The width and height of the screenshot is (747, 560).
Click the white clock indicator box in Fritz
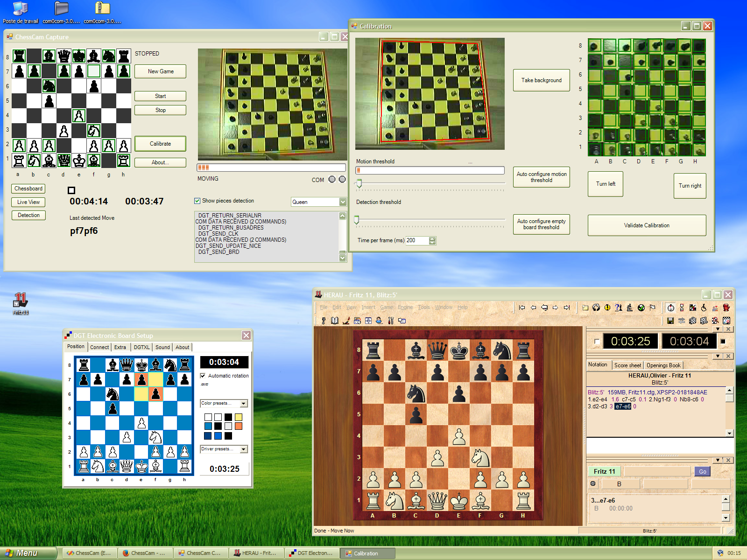coord(597,342)
